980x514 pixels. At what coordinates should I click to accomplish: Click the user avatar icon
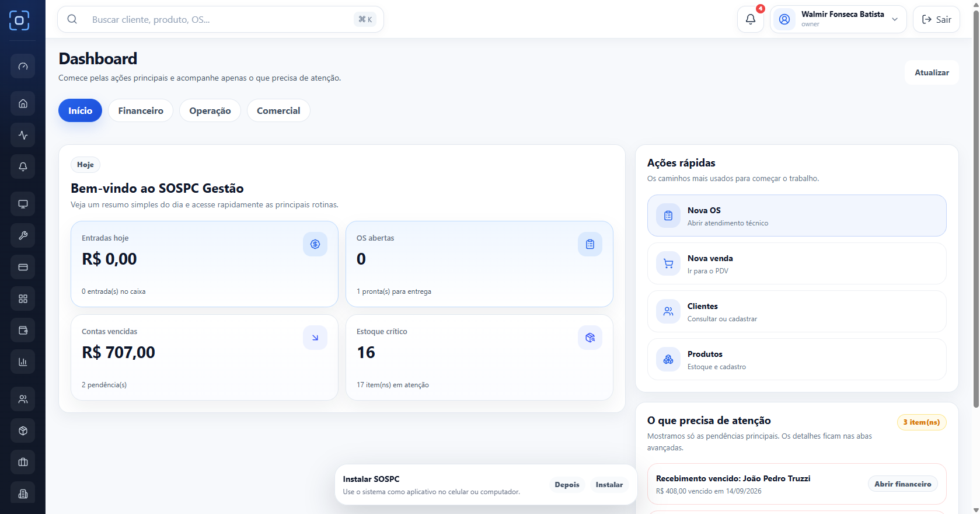(x=784, y=19)
